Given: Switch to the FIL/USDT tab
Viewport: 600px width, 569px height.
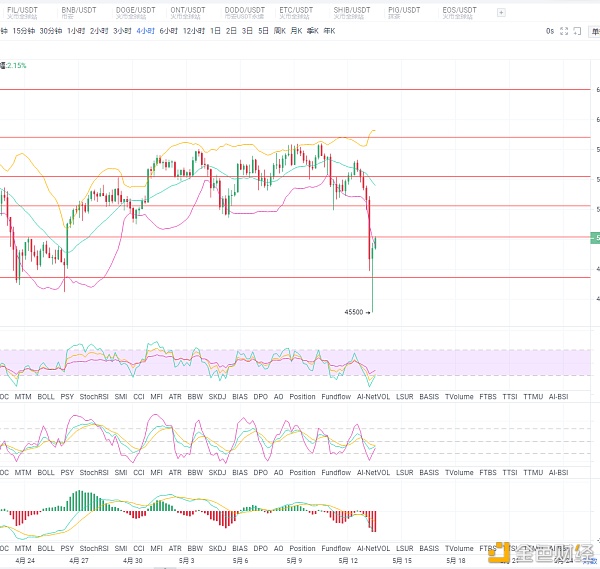Looking at the screenshot, I should [22, 9].
